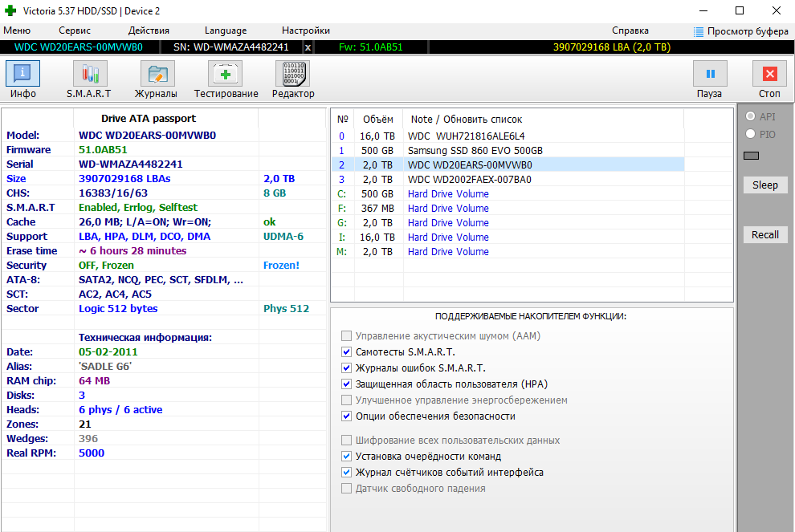Close device tab with x button
Screen dimensions: 795x532
click(308, 47)
